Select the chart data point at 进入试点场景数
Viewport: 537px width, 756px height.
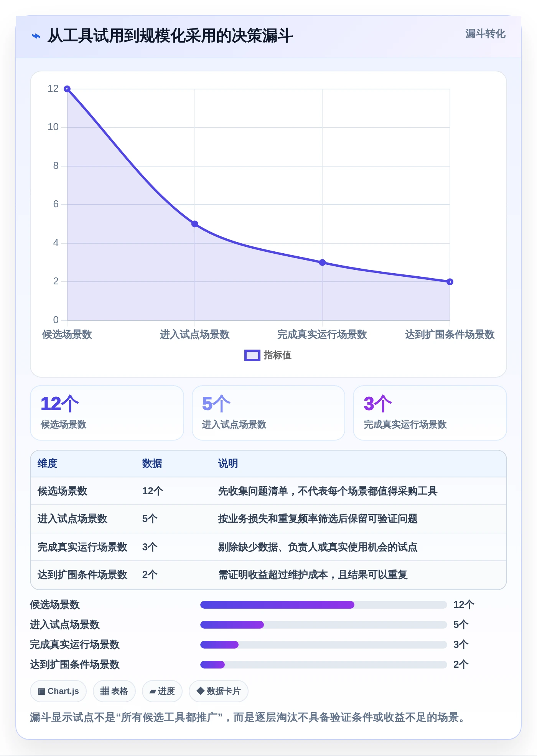pos(195,224)
